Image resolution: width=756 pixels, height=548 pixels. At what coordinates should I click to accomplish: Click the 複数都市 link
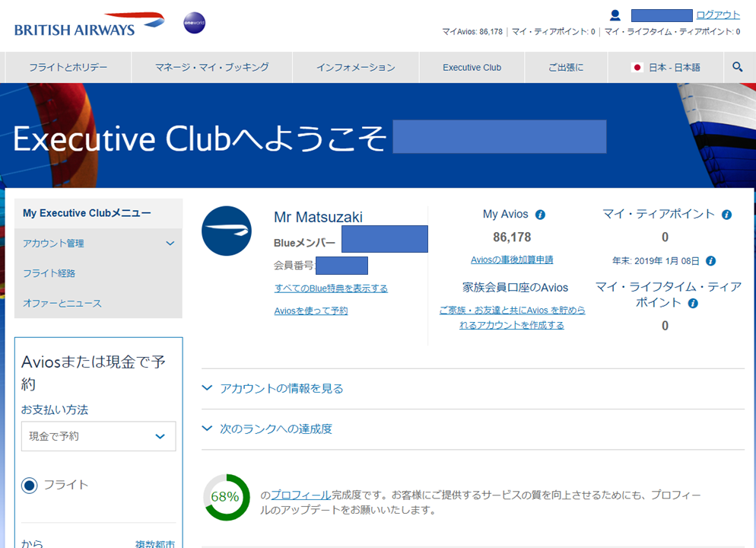coord(154,543)
